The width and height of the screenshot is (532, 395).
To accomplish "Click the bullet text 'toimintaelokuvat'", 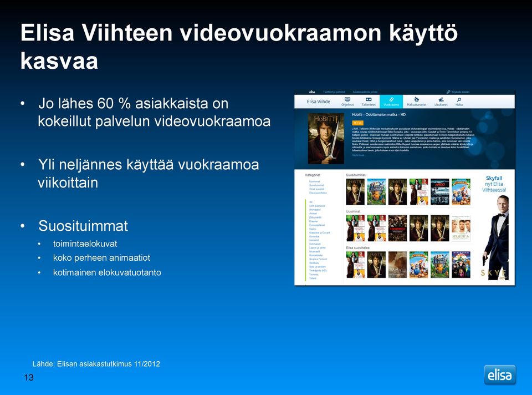I will point(85,244).
